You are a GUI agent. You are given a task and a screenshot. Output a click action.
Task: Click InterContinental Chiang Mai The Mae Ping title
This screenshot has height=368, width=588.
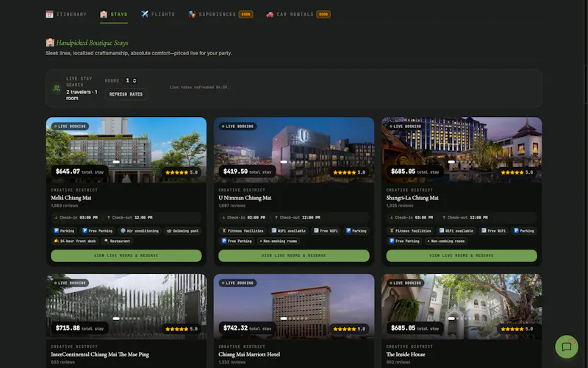click(100, 355)
